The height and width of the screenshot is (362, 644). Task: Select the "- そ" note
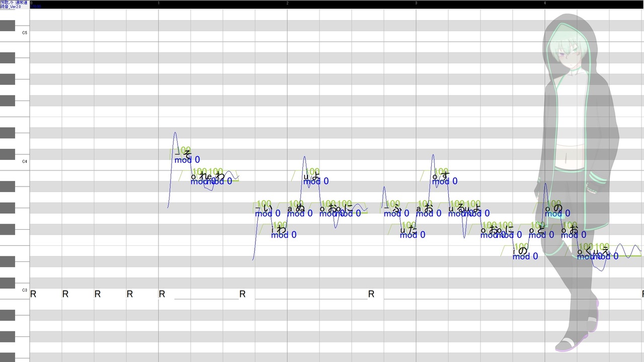coord(183,154)
